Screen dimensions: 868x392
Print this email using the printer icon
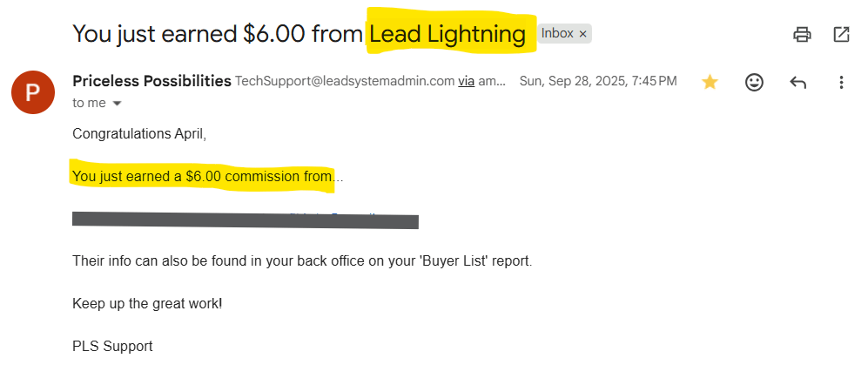point(802,35)
